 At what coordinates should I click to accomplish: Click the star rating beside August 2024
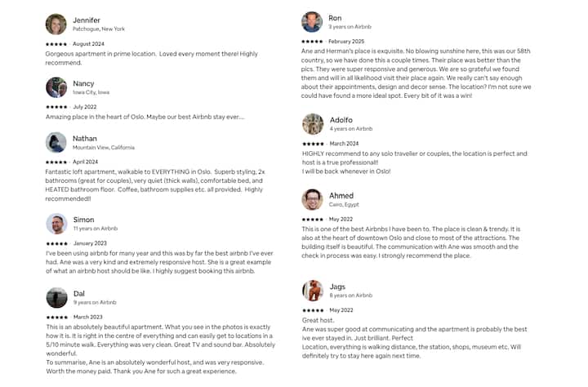pos(56,43)
